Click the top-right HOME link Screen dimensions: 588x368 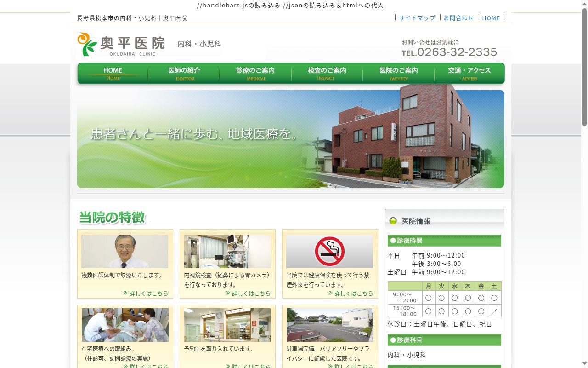pyautogui.click(x=491, y=18)
